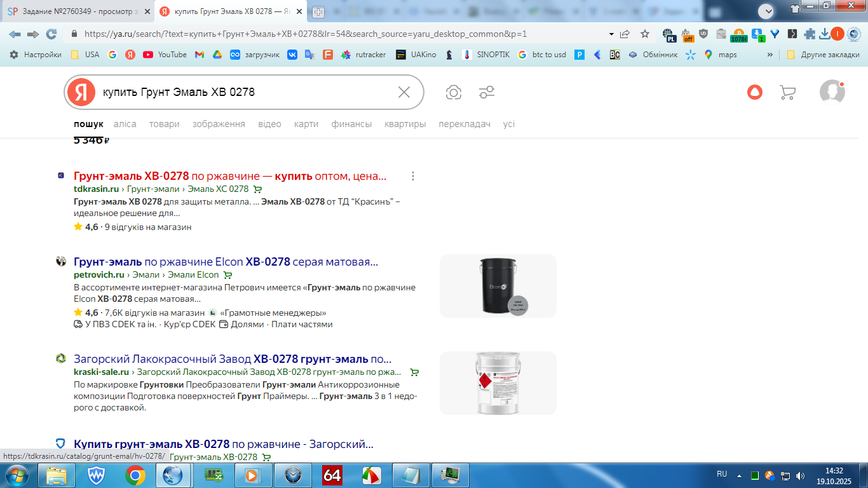Viewport: 868px width, 488px height.
Task: Bookmark this page with the star icon
Action: coord(645,34)
